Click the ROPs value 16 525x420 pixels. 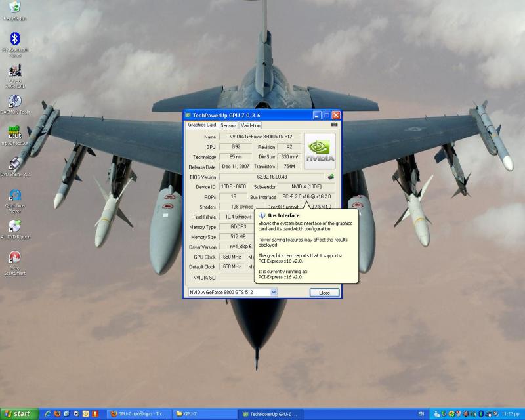point(234,197)
